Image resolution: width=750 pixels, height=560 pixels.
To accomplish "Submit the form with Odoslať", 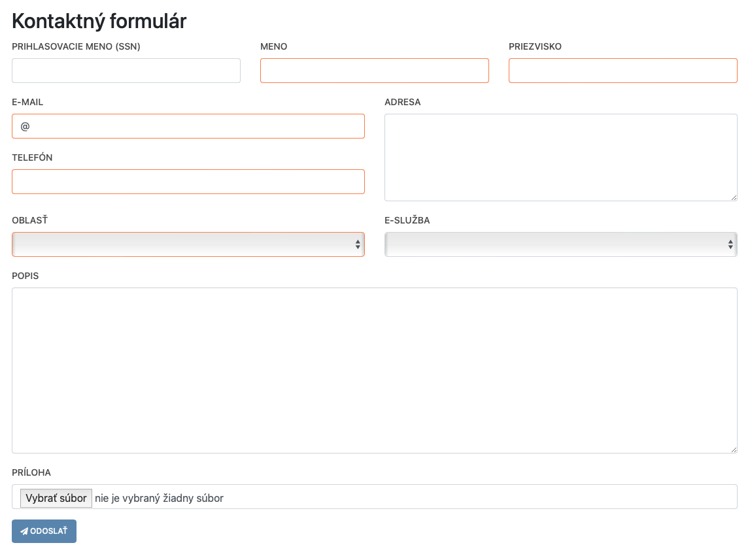I will [x=44, y=531].
